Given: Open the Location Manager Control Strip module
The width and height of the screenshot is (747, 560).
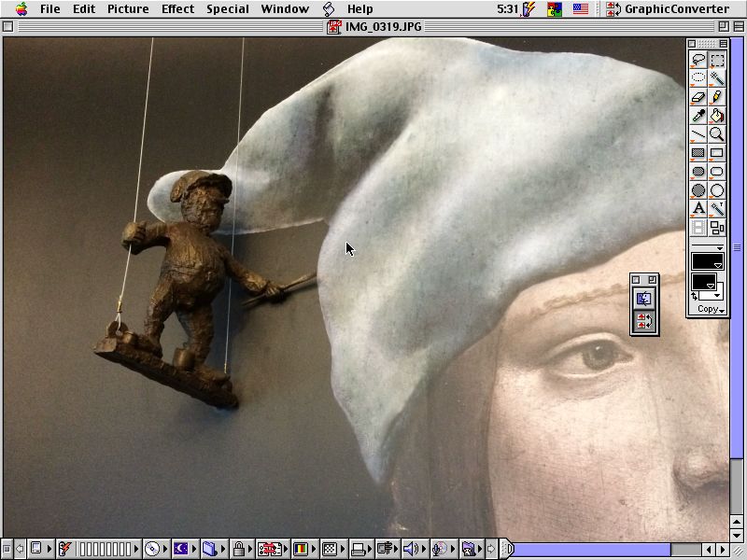Looking at the screenshot, I should click(x=273, y=549).
